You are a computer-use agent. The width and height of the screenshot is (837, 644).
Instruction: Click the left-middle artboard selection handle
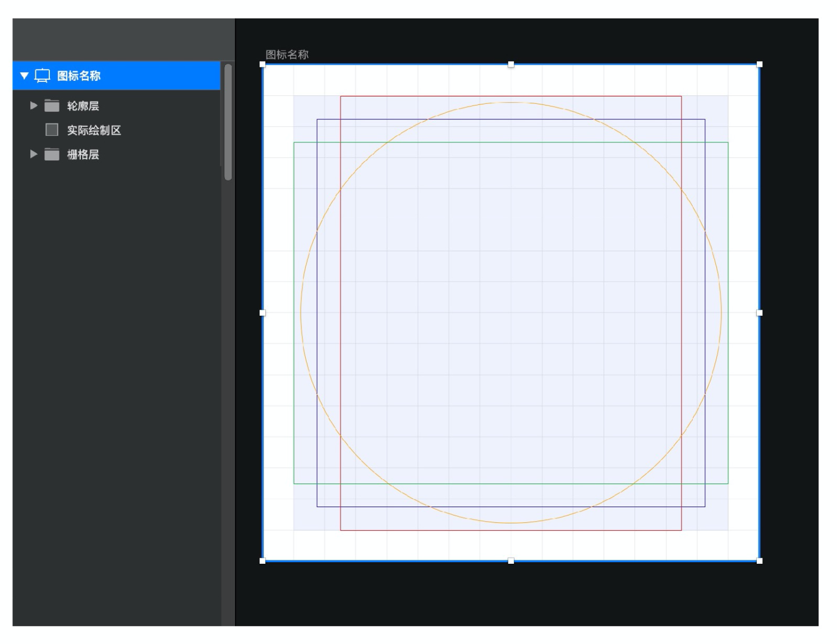point(263,313)
